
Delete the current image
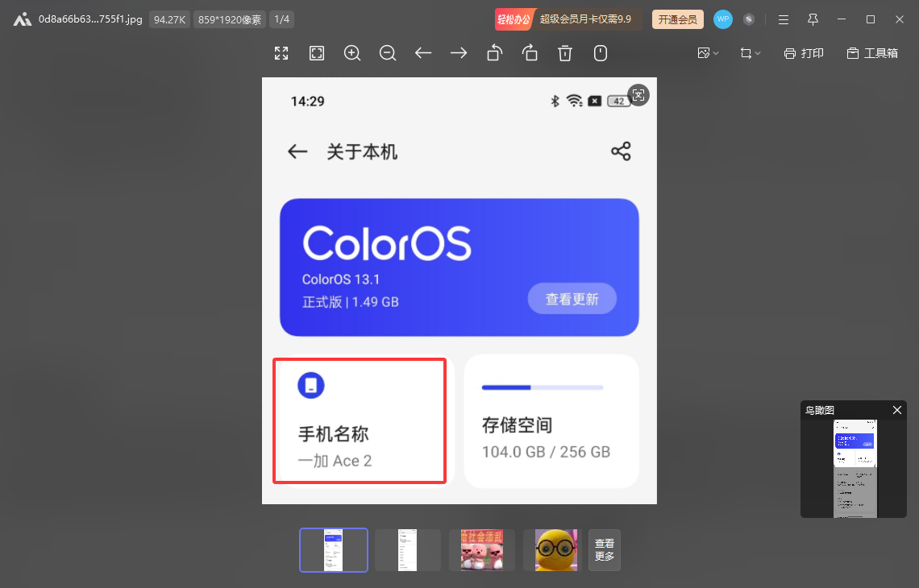[565, 53]
